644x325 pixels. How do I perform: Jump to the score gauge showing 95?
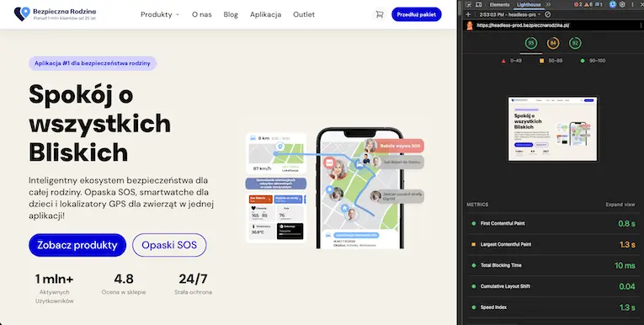click(531, 43)
